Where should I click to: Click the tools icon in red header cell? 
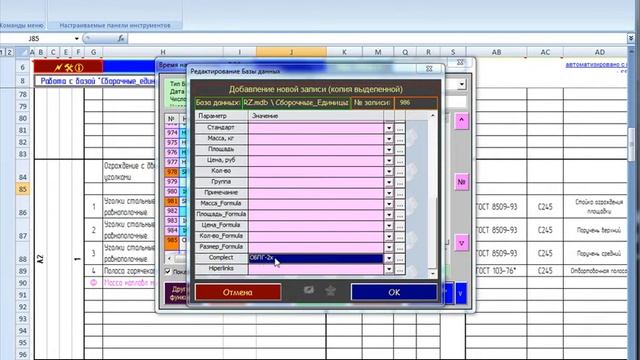(x=68, y=67)
